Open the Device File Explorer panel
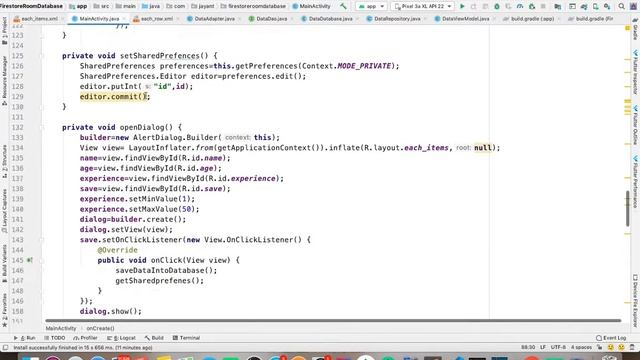Screen dimensions: 640x360 636,300
